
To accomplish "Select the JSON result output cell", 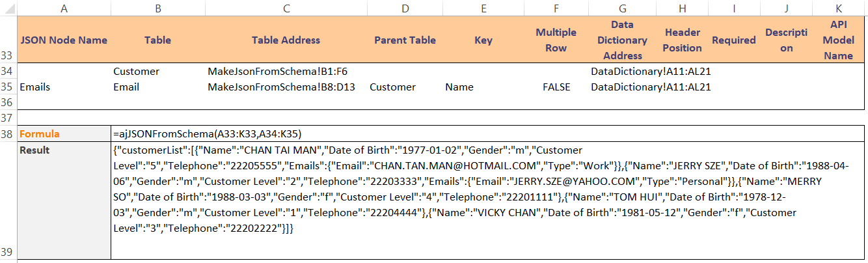I will [488, 201].
